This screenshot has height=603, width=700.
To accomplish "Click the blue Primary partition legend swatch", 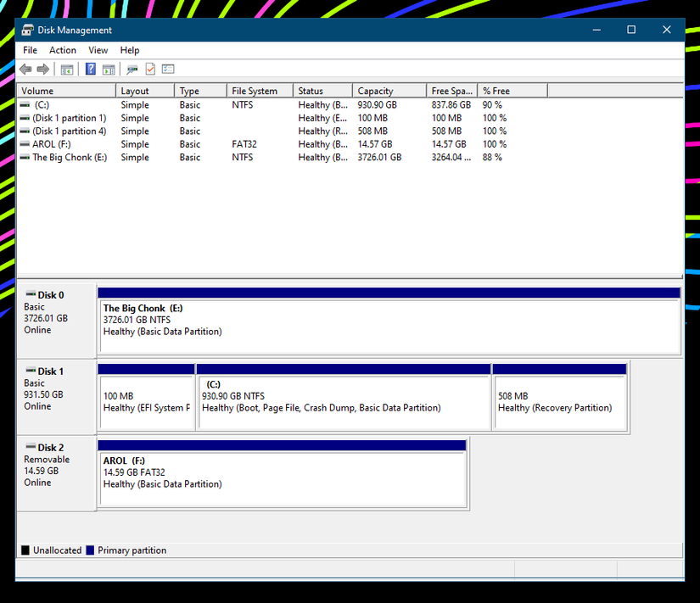I will pos(90,550).
